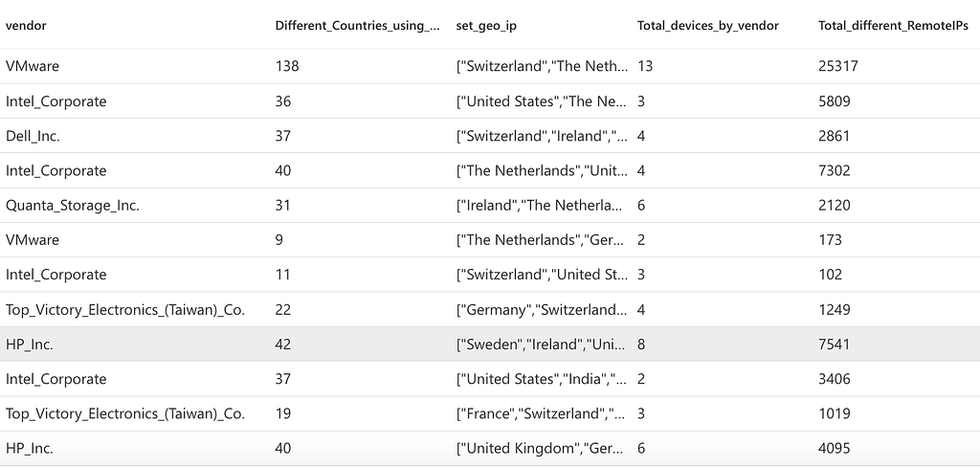Click the Quanta_Storage_Inc. vendor cell

(x=72, y=205)
